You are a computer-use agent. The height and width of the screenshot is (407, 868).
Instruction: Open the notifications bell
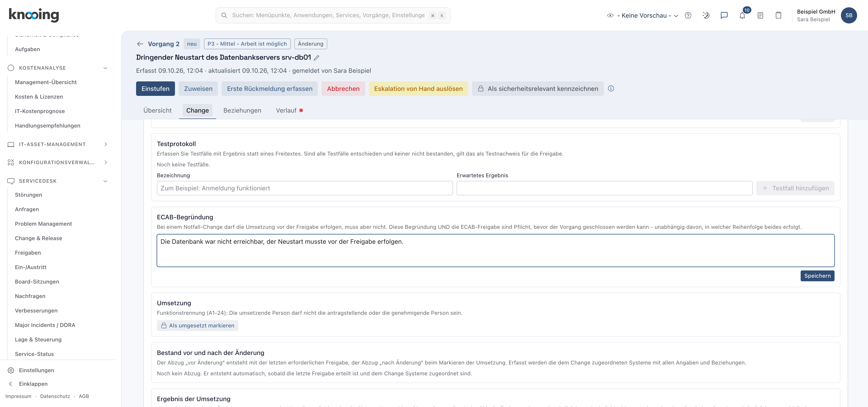coord(742,15)
